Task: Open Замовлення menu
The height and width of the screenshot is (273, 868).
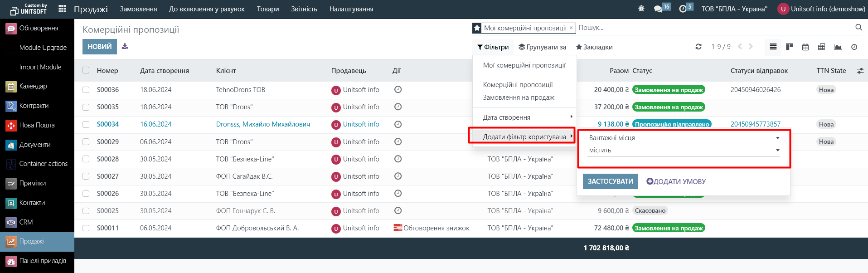Action: [x=138, y=9]
